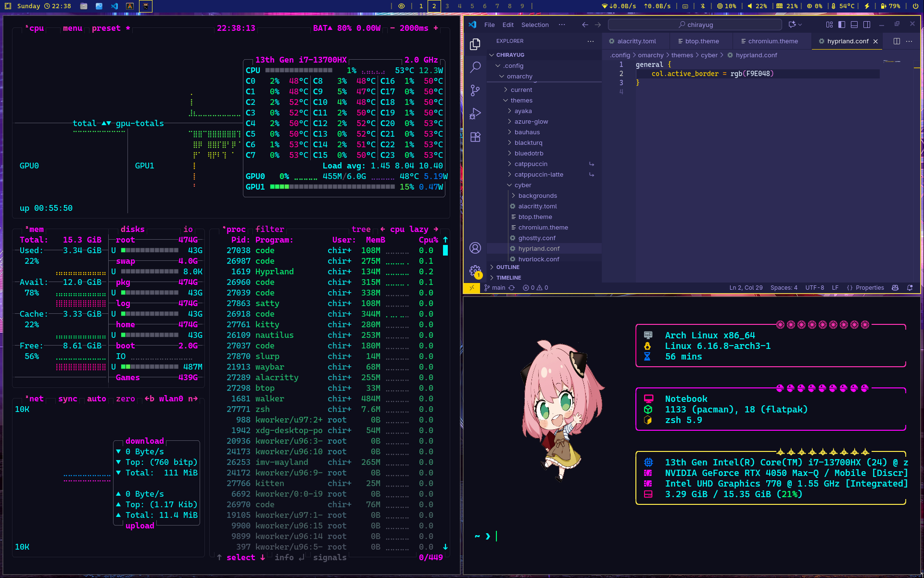
Task: Click the Copilot status icon in status bar
Action: 895,288
